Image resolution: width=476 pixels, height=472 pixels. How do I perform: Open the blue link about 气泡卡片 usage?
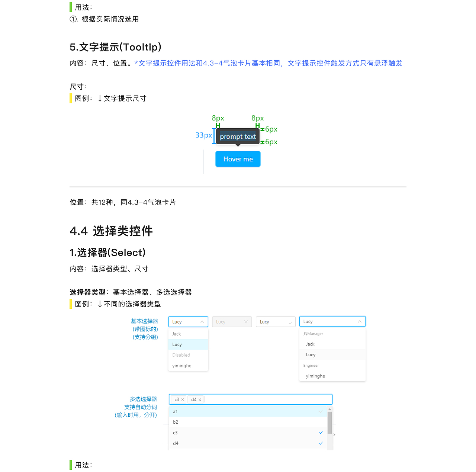pos(268,63)
